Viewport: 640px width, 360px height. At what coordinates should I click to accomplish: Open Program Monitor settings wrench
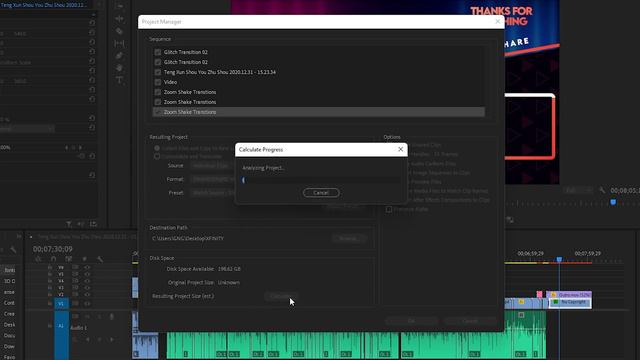point(602,190)
